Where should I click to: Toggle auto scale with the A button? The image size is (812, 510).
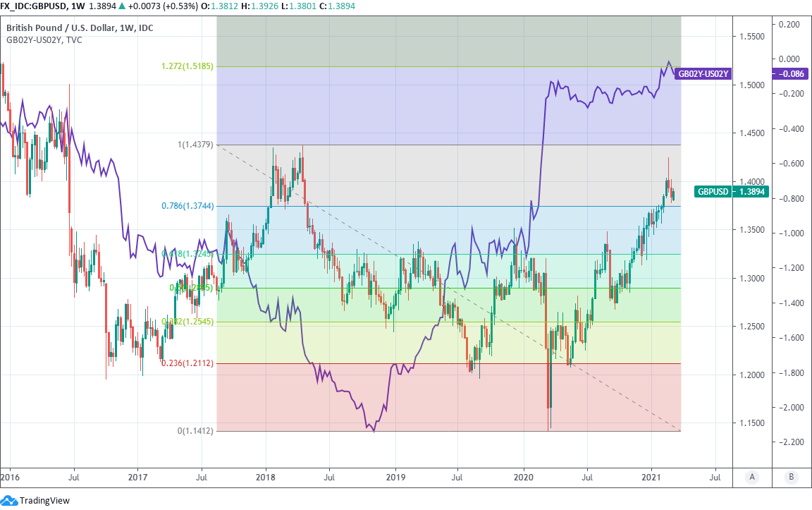pyautogui.click(x=752, y=477)
